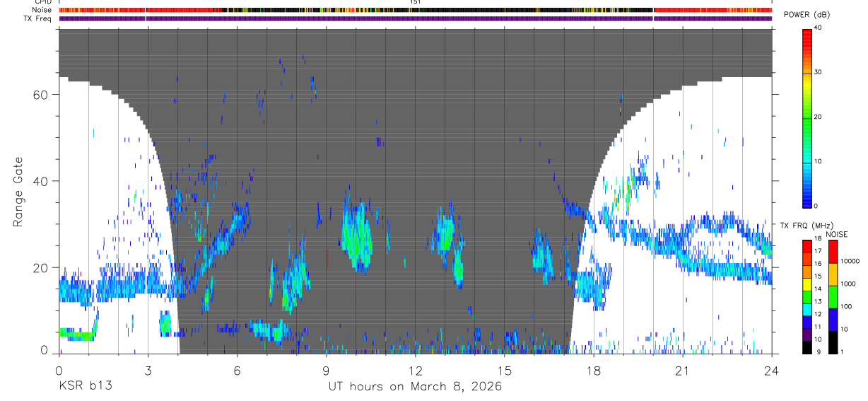Viewport: 868px width, 401px height.
Task: Click the '30' label on the POWER scale
Action: pos(818,73)
